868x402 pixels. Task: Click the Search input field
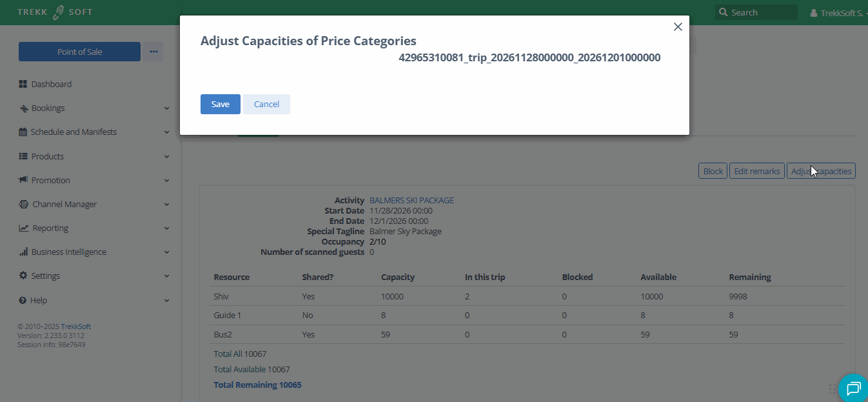pos(761,13)
